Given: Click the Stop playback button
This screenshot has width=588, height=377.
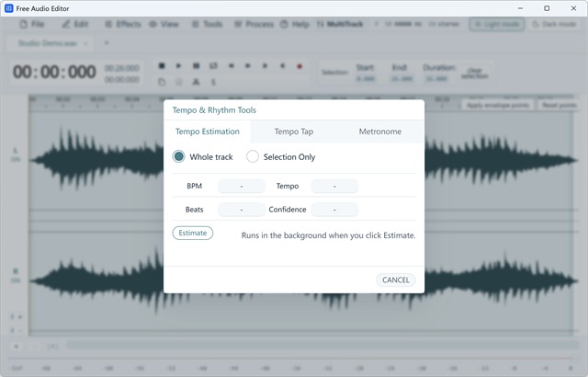Looking at the screenshot, I should click(162, 66).
